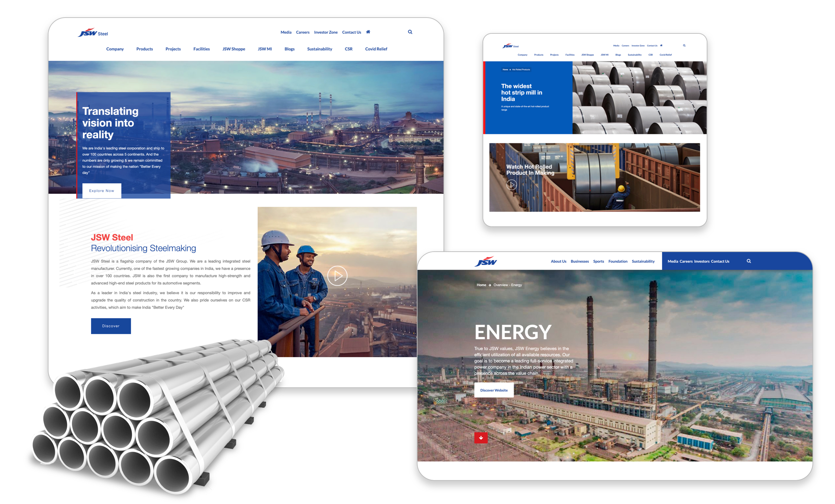Click the red scroll-down arrow on the Energy page
The width and height of the screenshot is (835, 504).
pos(481,438)
